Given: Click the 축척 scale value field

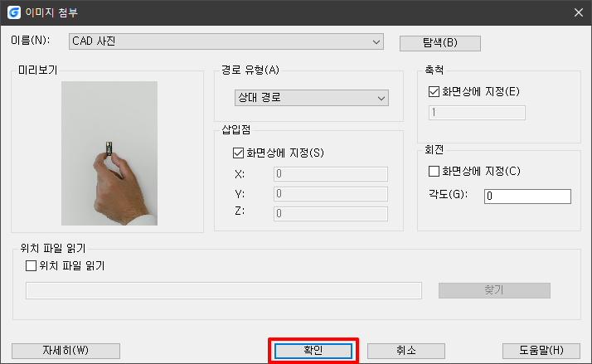Looking at the screenshot, I should [477, 113].
